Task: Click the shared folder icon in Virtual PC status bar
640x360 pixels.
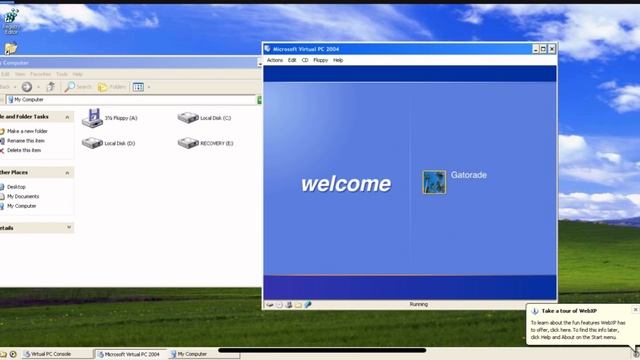Action: pyautogui.click(x=298, y=305)
